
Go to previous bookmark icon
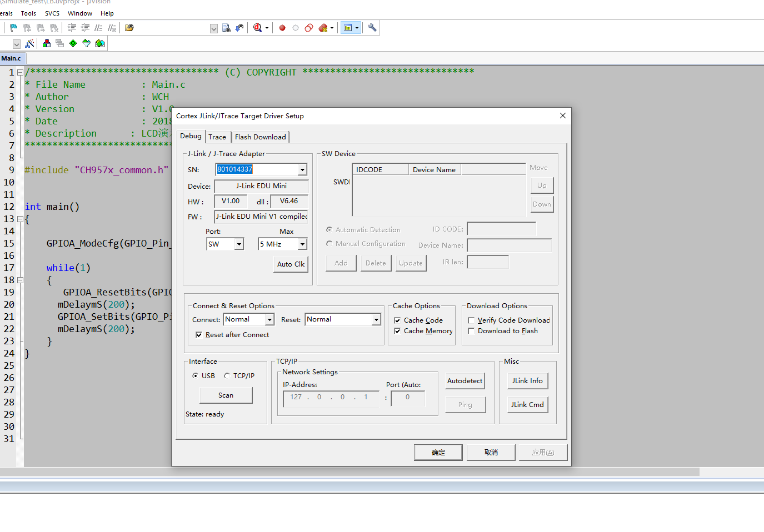click(27, 28)
